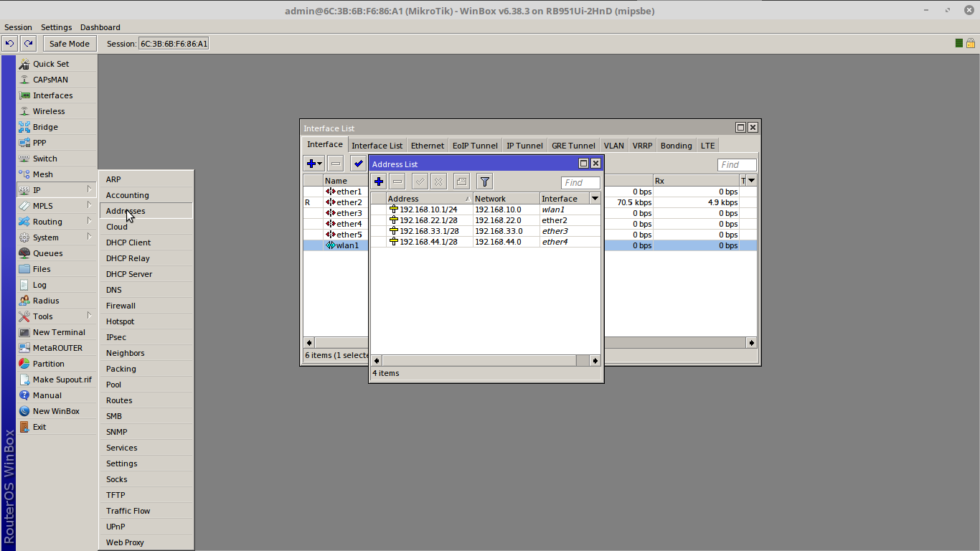
Task: Click remove (minus) button in Address List
Action: pyautogui.click(x=397, y=182)
